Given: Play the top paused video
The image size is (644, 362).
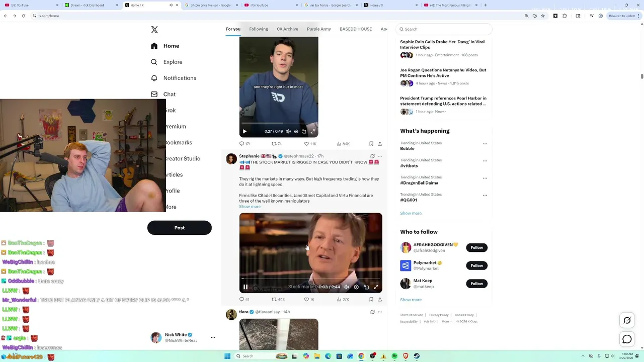Looking at the screenshot, I should (245, 131).
